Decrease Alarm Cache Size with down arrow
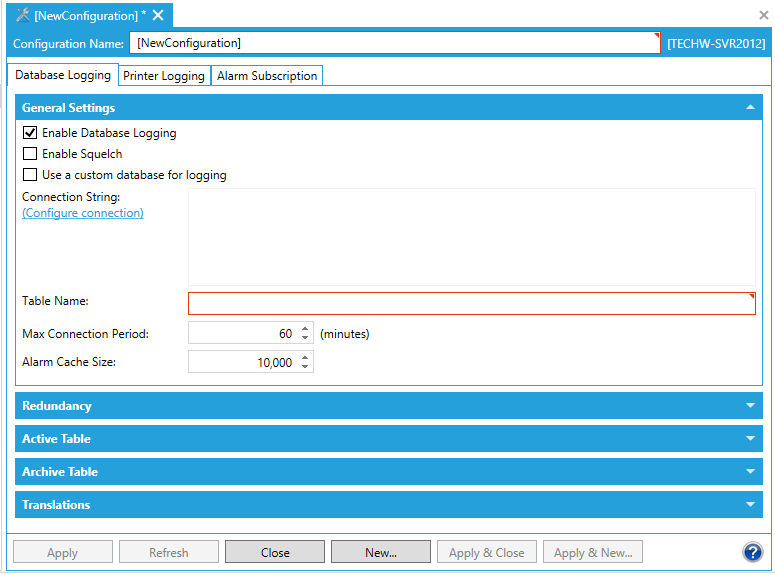775x575 pixels. pyautogui.click(x=306, y=367)
